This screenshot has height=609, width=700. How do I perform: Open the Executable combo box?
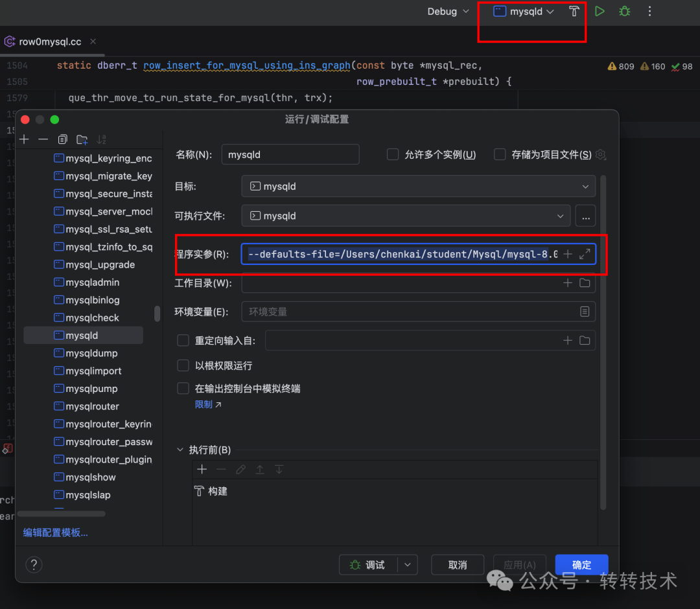pos(406,216)
